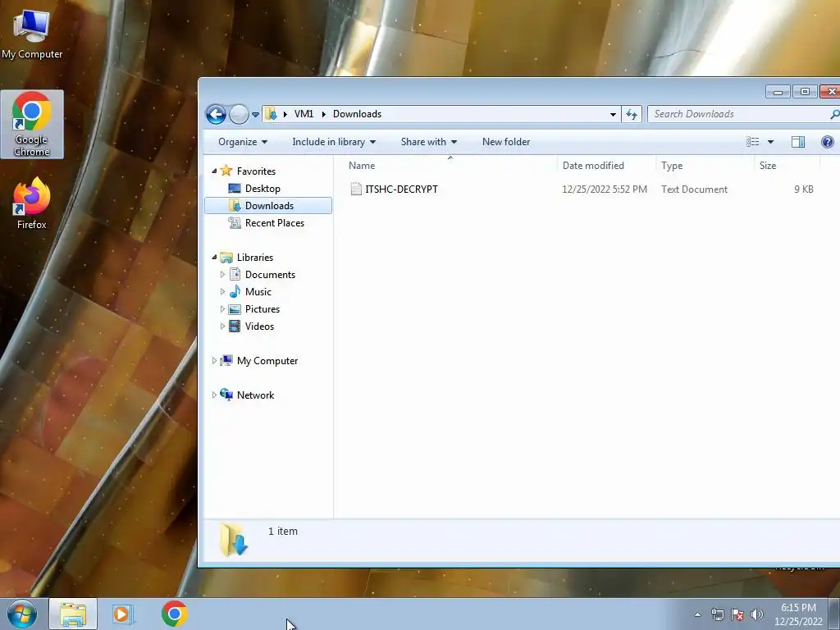840x630 pixels.
Task: Click the volume speaker tray icon
Action: coord(757,614)
